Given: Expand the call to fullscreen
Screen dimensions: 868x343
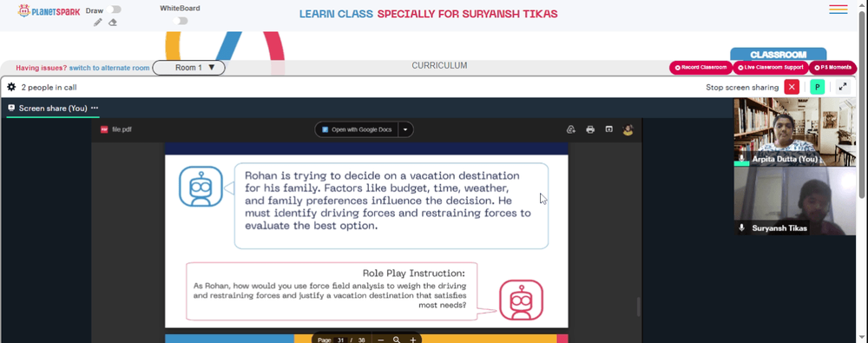Looking at the screenshot, I should (843, 87).
